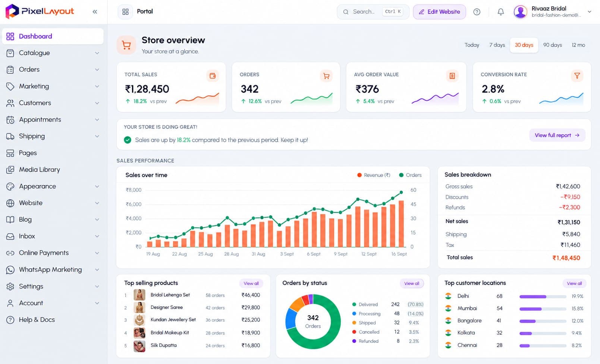
Task: Expand the Customers chevron
Action: [97, 103]
